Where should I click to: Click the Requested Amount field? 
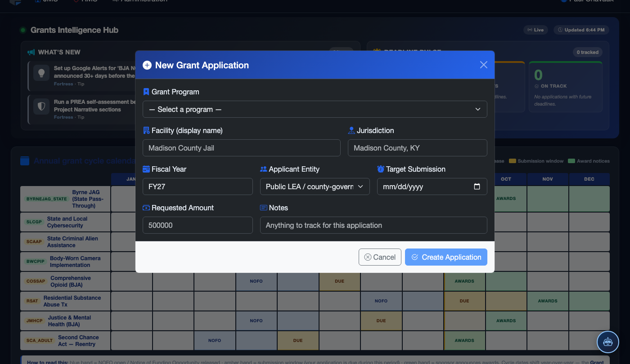coord(198,225)
